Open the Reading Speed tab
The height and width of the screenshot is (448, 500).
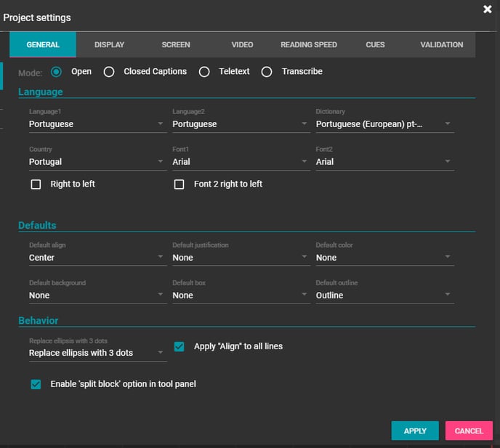(x=309, y=45)
